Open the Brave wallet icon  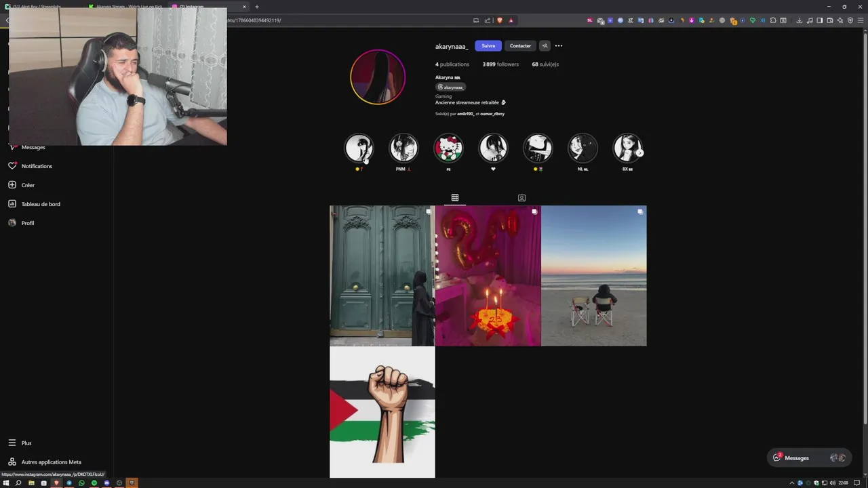click(x=829, y=20)
